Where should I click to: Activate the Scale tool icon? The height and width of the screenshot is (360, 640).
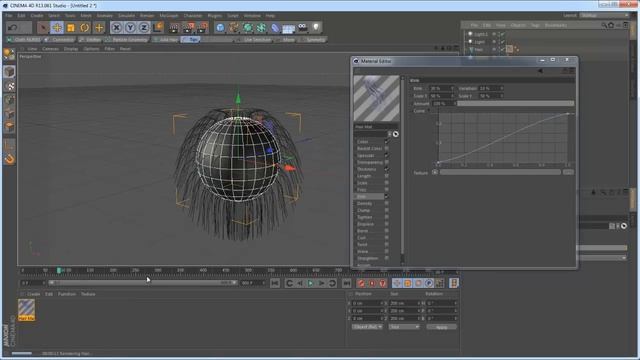click(71, 28)
